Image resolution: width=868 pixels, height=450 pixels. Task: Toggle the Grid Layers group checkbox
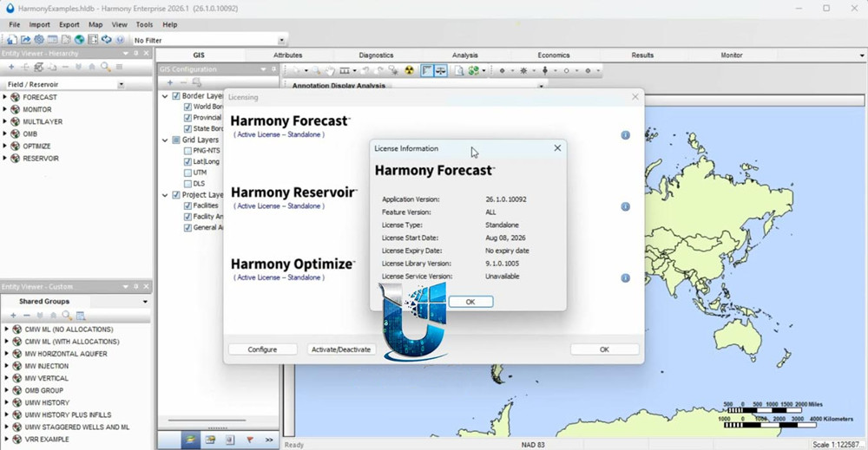176,140
